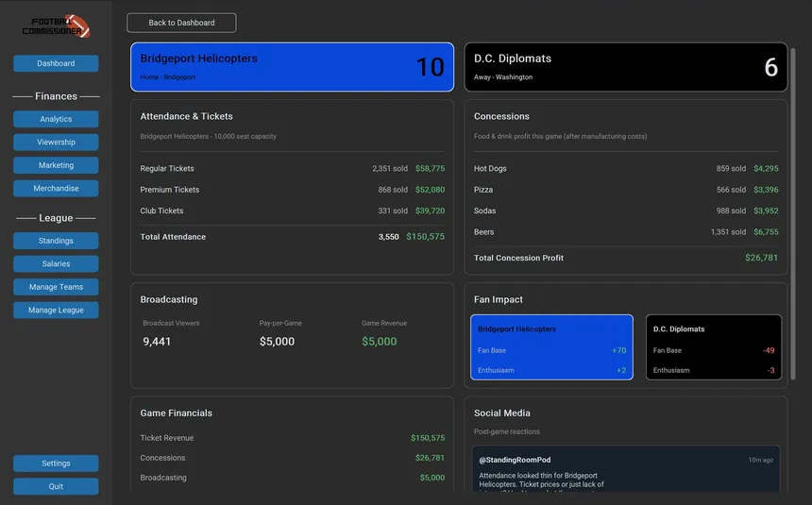Click the Regular Tickets row
Viewport: 812px width, 505px height.
click(x=292, y=168)
